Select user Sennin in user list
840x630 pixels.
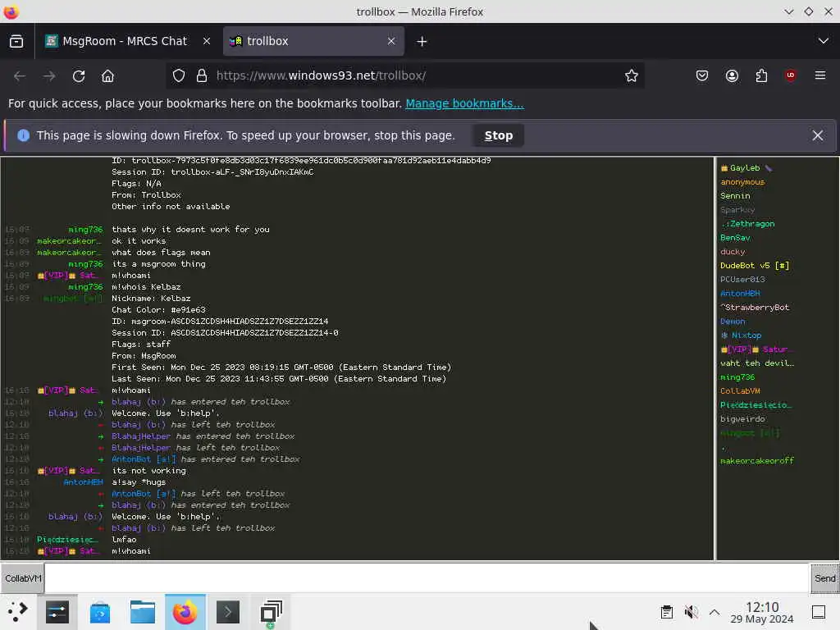click(735, 196)
